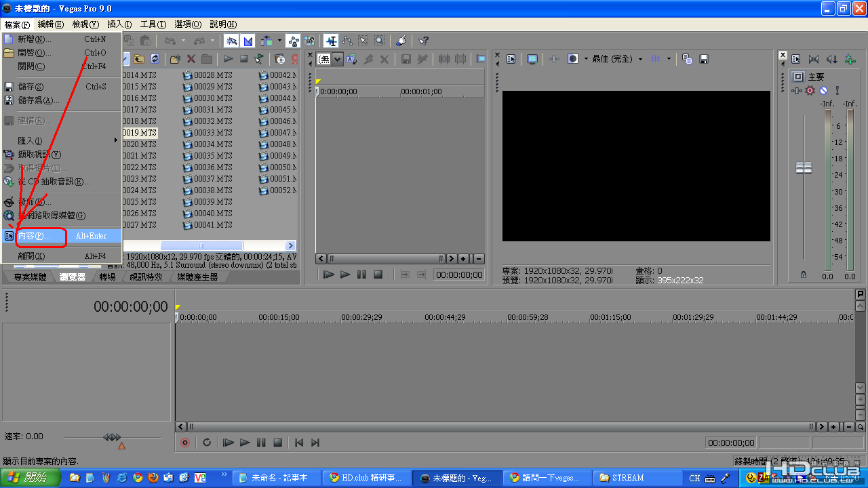
Task: Adjust the master volume fader
Action: tap(804, 167)
